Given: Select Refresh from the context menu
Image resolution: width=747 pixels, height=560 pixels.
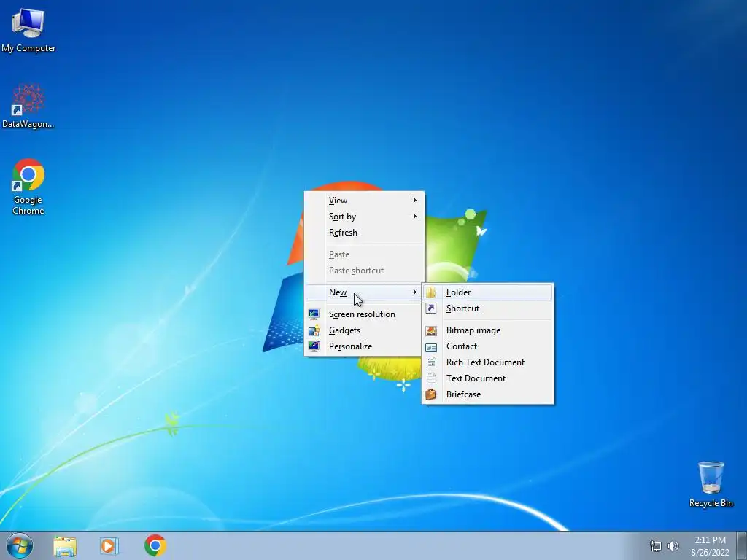Looking at the screenshot, I should 365,233.
